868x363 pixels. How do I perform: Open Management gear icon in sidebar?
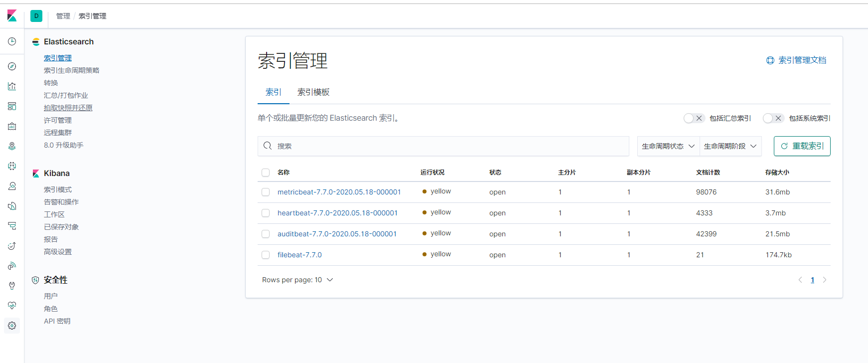12,326
